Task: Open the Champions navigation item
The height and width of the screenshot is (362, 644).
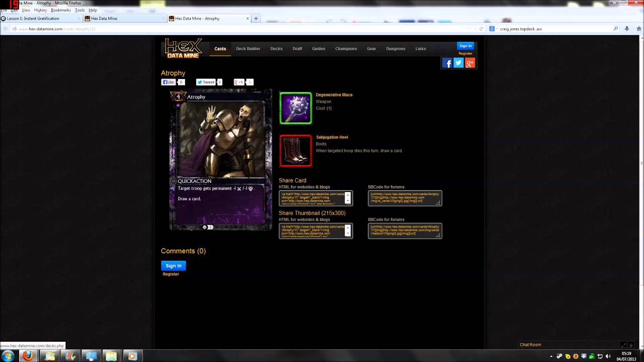Action: pos(346,49)
